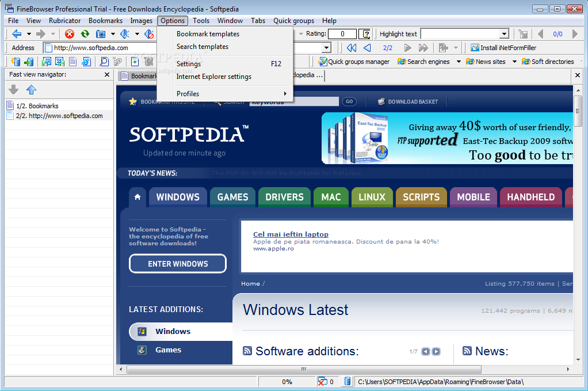Select the LINUX category tab
Image resolution: width=588 pixels, height=391 pixels.
tap(372, 197)
